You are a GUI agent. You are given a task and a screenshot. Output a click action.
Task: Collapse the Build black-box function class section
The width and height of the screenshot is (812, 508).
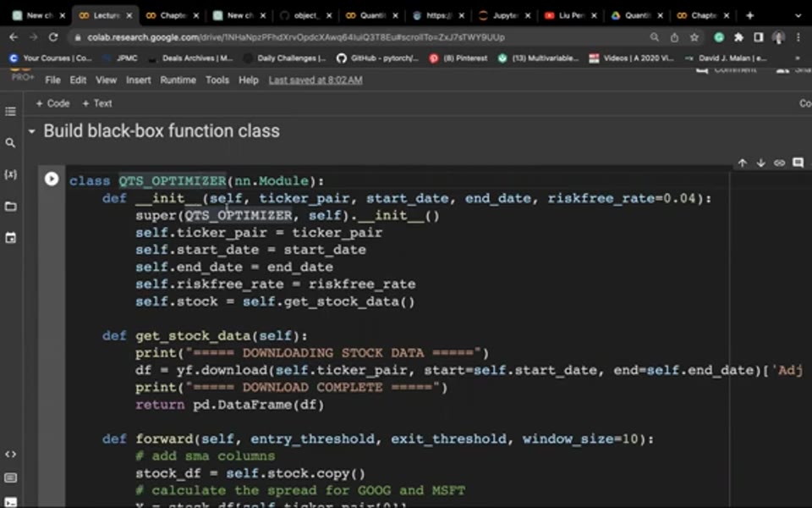(31, 132)
